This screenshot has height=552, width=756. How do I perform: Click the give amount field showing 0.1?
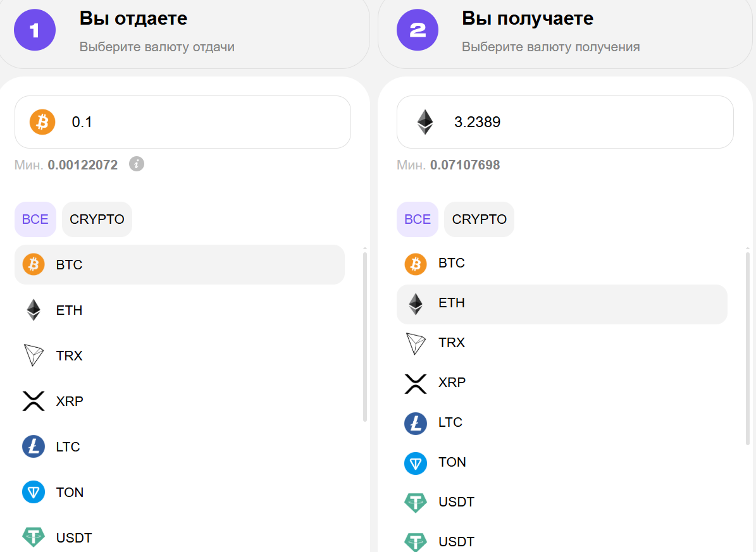183,122
